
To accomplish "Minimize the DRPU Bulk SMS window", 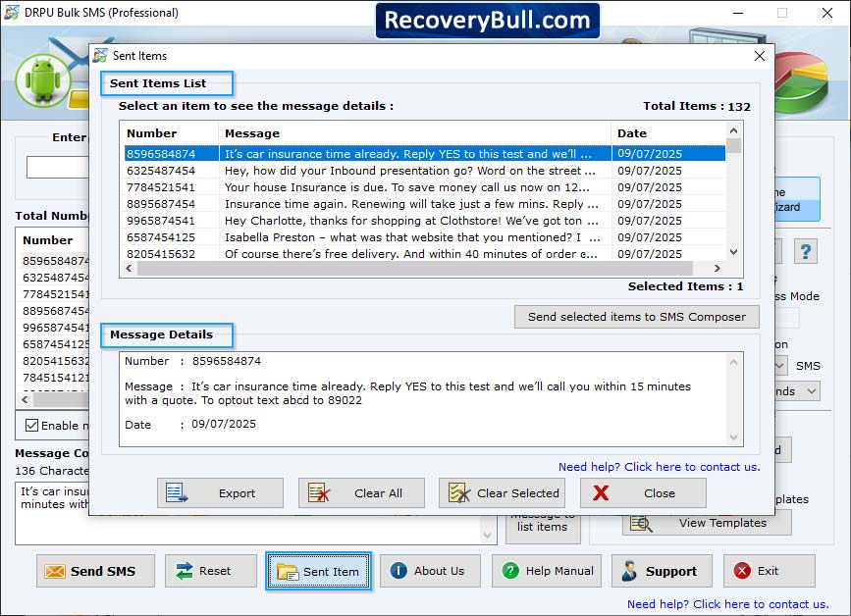I will tap(738, 13).
